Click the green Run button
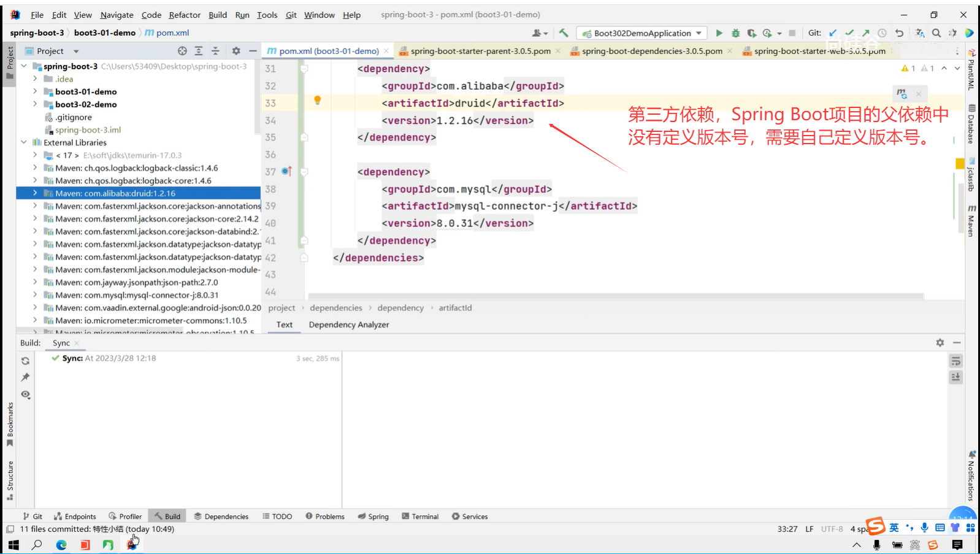980x554 pixels. tap(719, 33)
